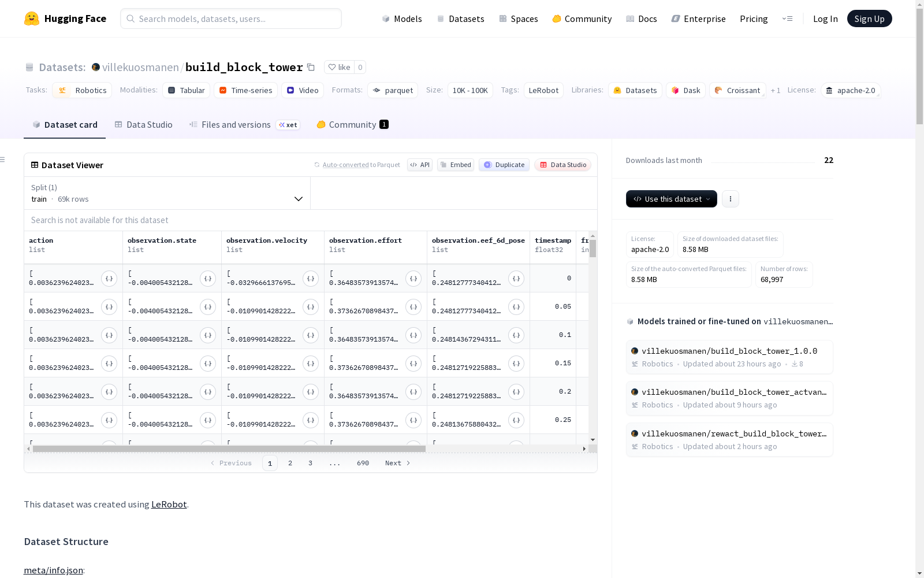Expand observation.state cell in timestamp 0.25 row
924x578 pixels.
pyautogui.click(x=208, y=420)
